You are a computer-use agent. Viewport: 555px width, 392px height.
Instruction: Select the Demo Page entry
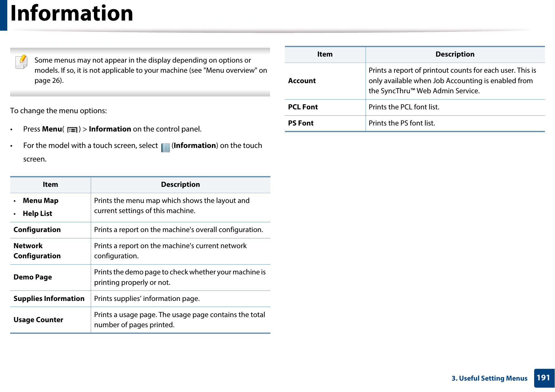(33, 277)
